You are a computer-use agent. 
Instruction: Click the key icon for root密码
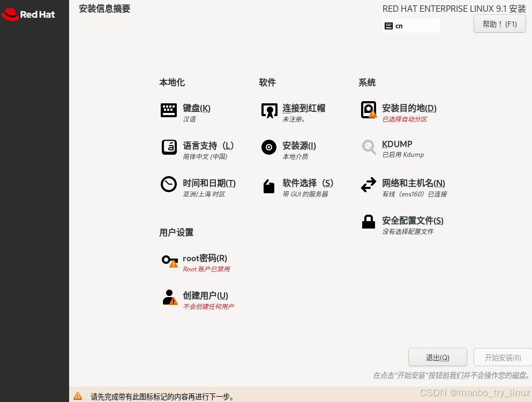(170, 261)
